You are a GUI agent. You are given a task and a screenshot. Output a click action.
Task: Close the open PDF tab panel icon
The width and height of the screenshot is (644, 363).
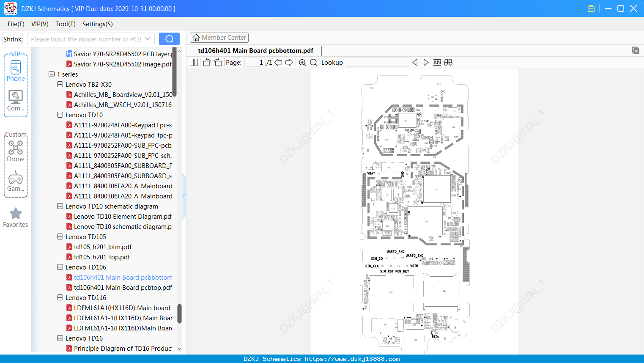point(636,50)
